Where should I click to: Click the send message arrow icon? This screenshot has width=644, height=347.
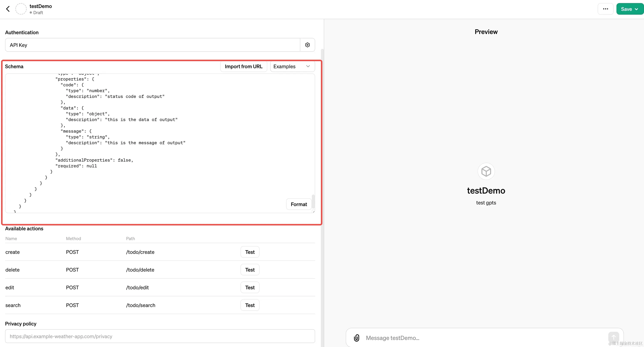614,337
